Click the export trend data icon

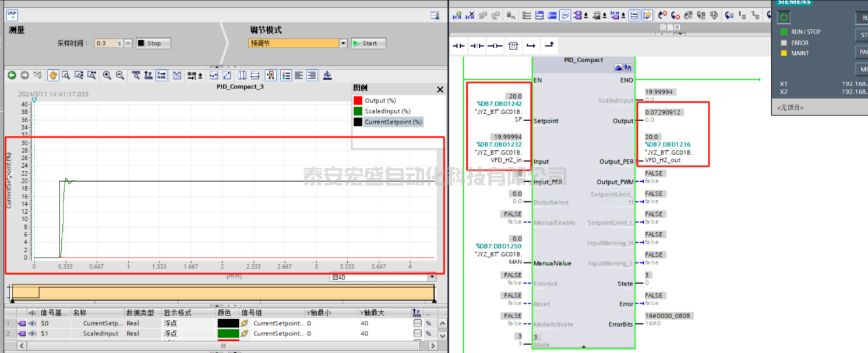click(327, 75)
